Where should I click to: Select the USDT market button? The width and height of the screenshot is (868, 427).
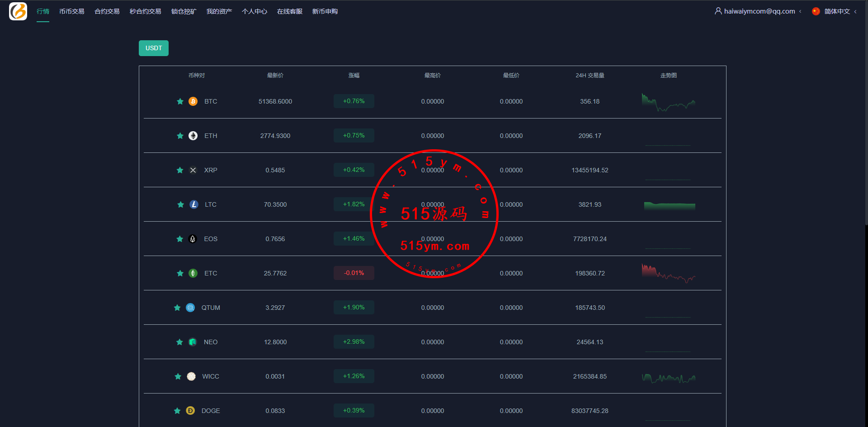point(154,48)
